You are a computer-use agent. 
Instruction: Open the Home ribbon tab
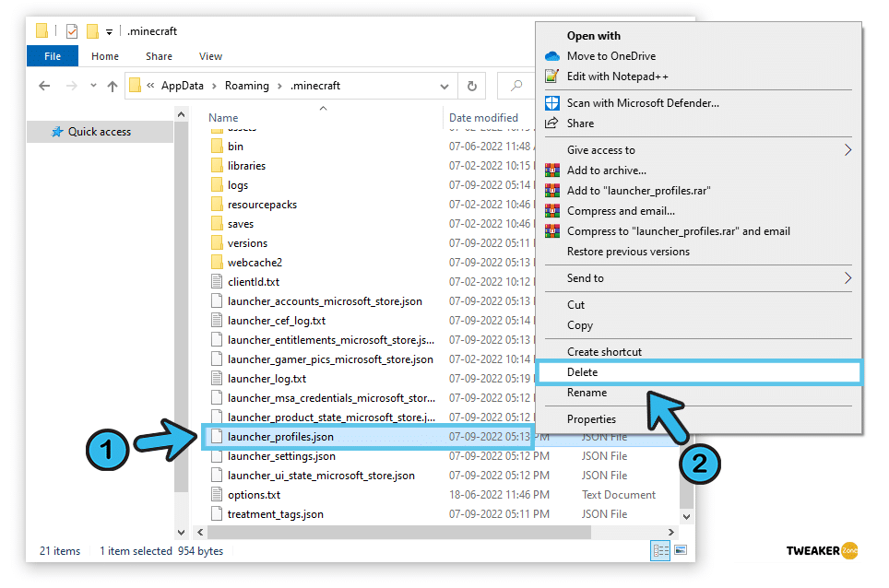click(105, 56)
